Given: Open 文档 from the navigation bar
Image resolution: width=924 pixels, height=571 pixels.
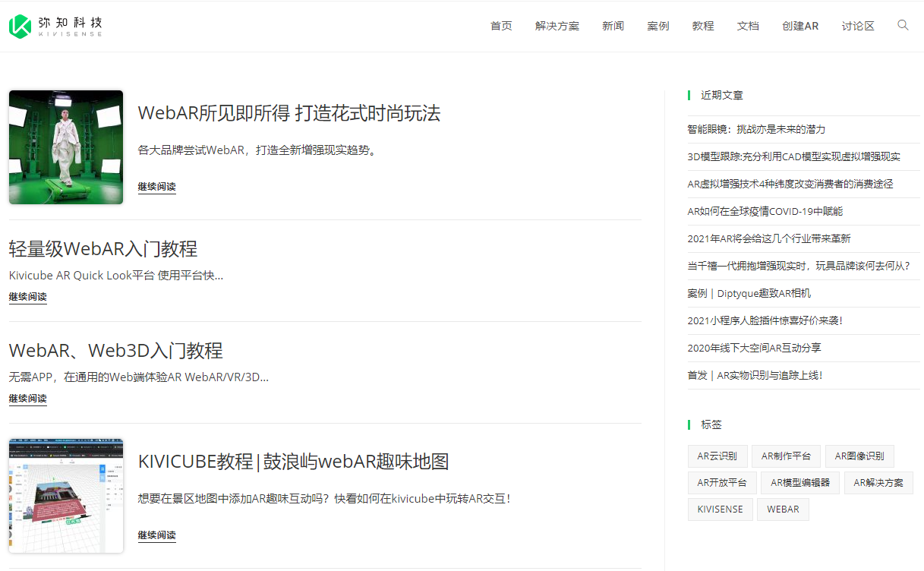Looking at the screenshot, I should click(x=748, y=26).
